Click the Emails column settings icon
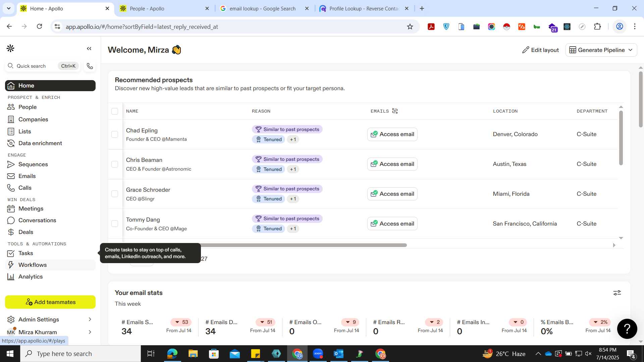Viewport: 644px width, 362px height. point(395,111)
